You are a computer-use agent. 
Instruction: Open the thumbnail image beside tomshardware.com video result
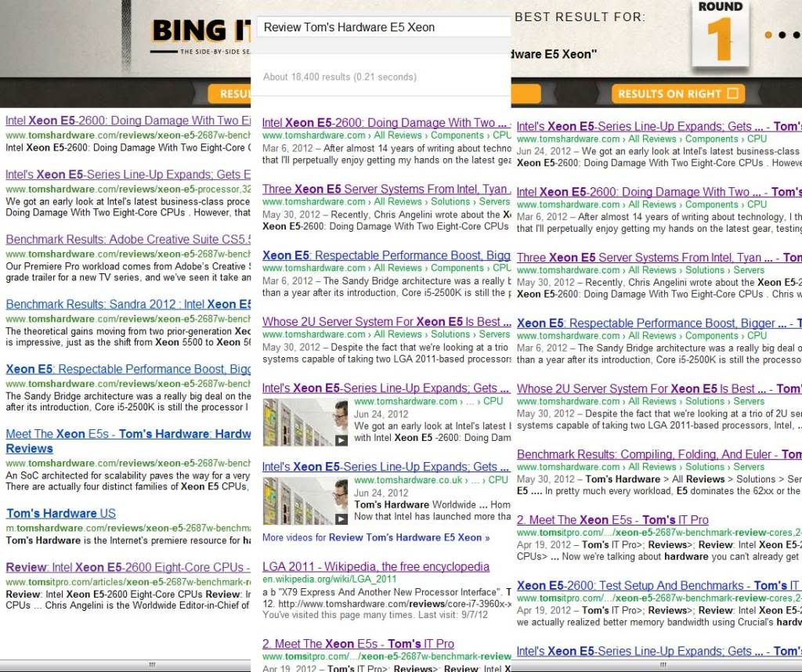coord(305,422)
